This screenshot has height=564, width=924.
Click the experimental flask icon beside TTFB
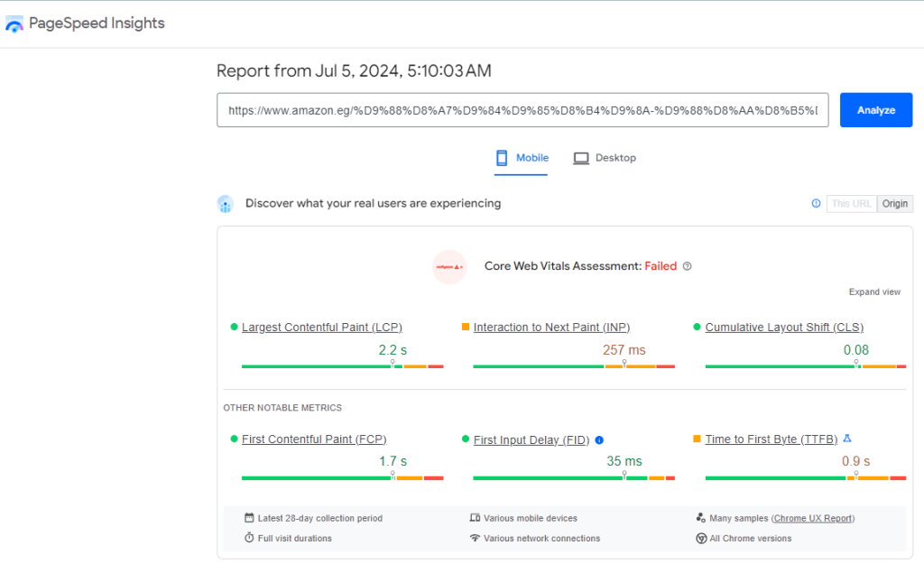pos(846,439)
